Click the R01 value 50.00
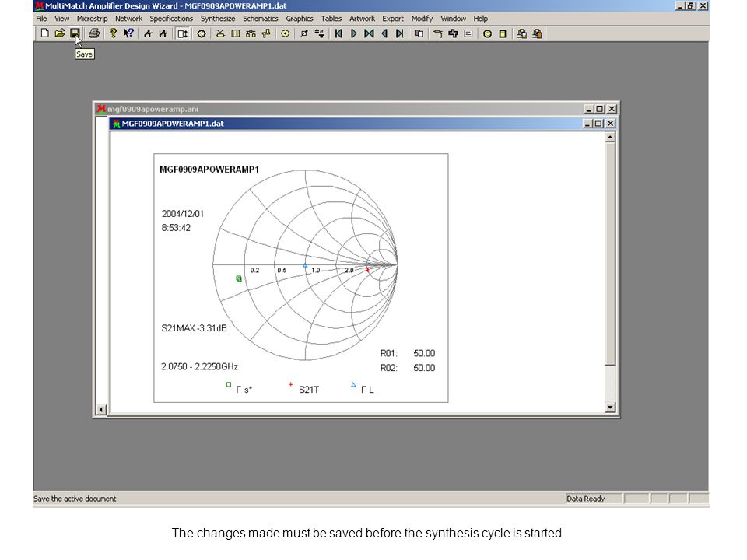This screenshot has width=747, height=560. [424, 353]
